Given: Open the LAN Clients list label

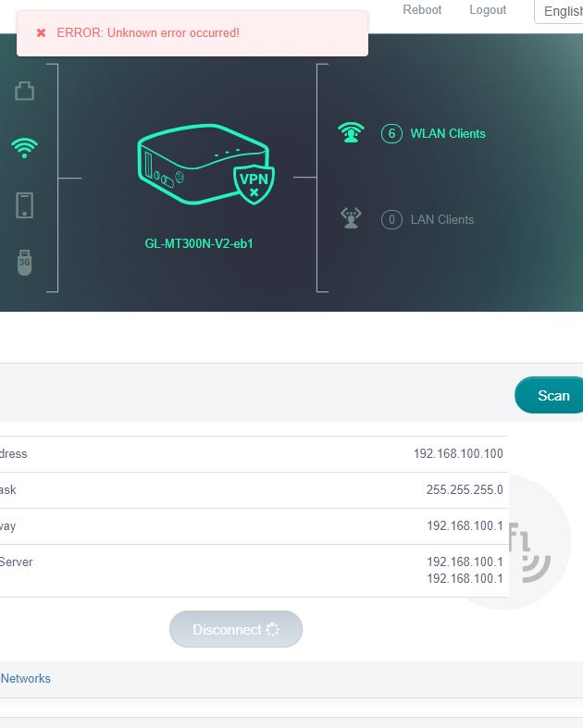Looking at the screenshot, I should (442, 219).
